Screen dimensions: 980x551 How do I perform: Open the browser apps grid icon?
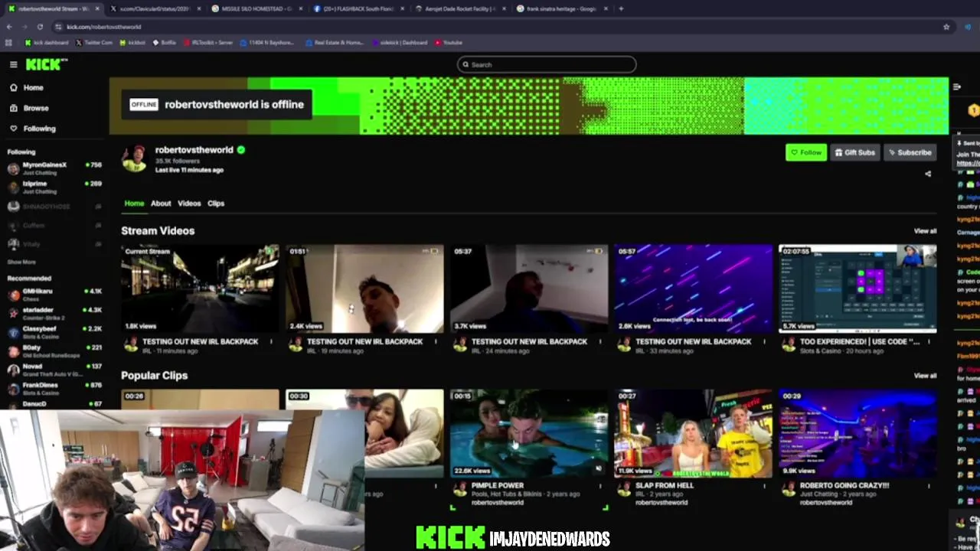(9, 43)
